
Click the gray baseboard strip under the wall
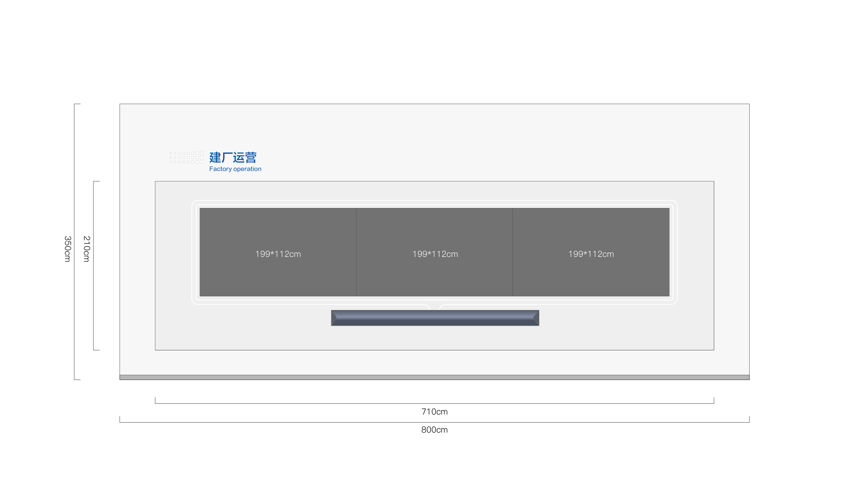[x=434, y=377]
